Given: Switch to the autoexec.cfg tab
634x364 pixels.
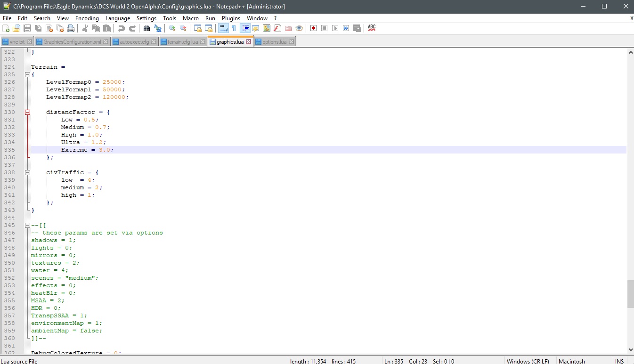Looking at the screenshot, I should 134,42.
